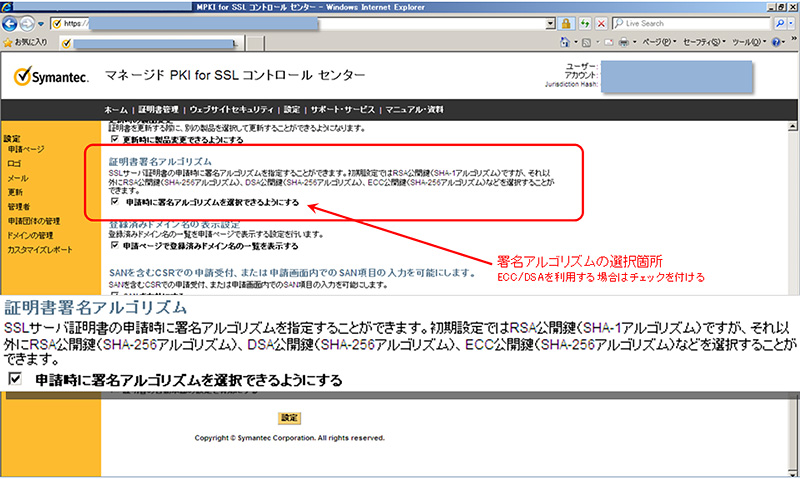Open 更新 settings in left sidebar
The height and width of the screenshot is (479, 800).
tap(15, 192)
